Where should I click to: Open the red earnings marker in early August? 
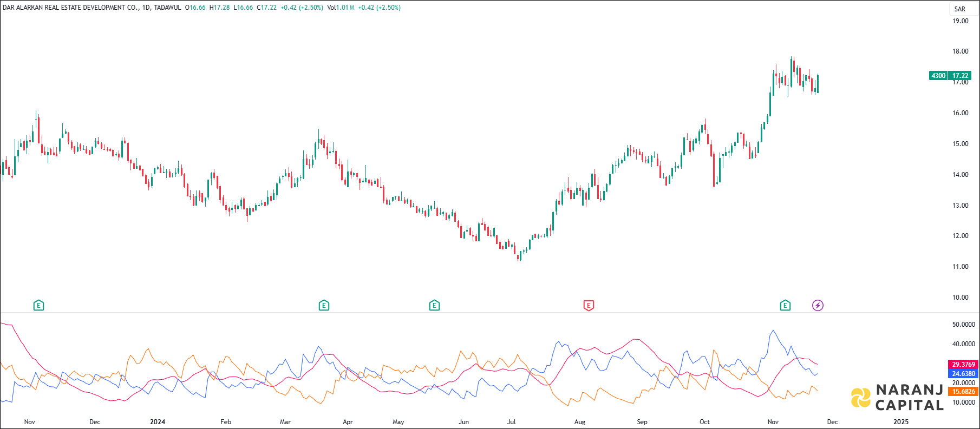tap(589, 306)
